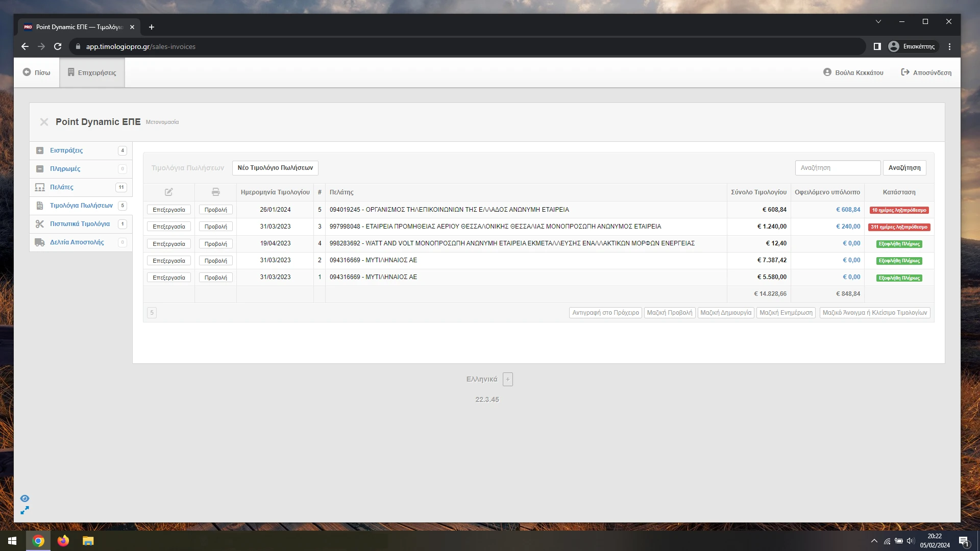Image resolution: width=980 pixels, height=551 pixels.
Task: Click the edit pencil column header icon
Action: pyautogui.click(x=169, y=192)
